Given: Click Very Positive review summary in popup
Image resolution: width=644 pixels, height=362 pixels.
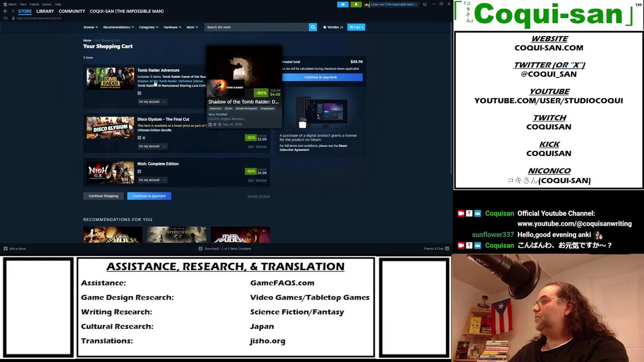Looking at the screenshot, I should (217, 115).
